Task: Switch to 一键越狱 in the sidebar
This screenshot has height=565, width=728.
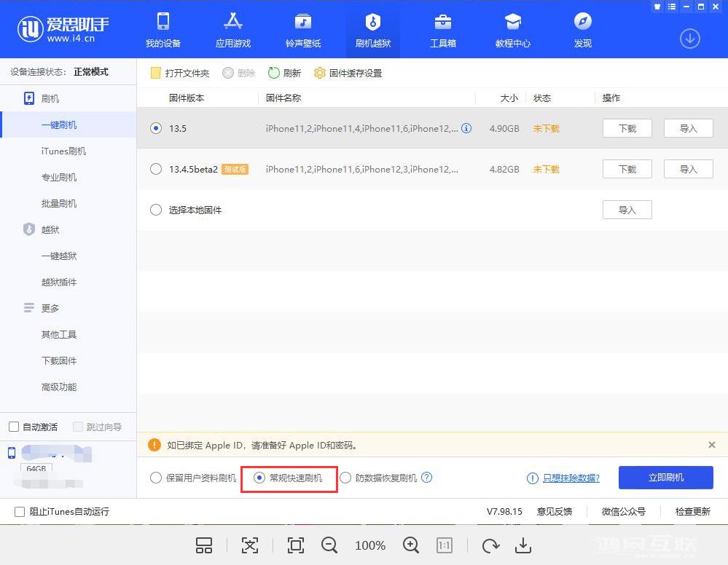Action: coord(59,256)
